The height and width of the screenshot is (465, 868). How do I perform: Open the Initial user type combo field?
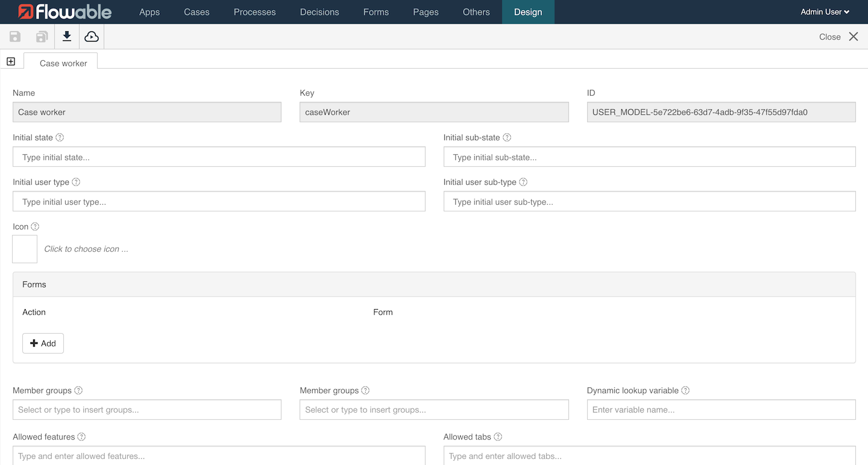[219, 202]
